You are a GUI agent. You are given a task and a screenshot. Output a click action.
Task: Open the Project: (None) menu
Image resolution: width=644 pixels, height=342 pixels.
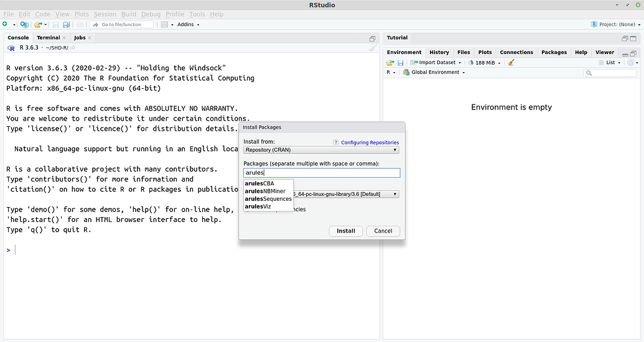(x=615, y=25)
